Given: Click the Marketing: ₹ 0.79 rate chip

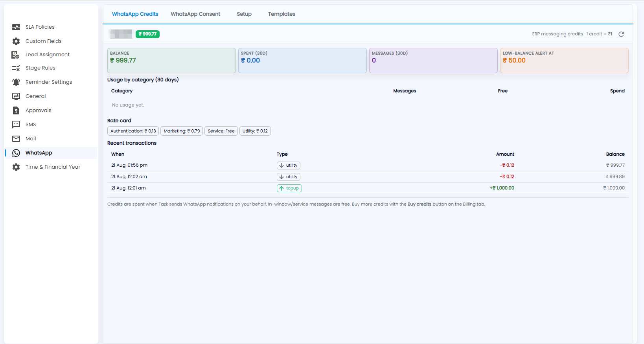Looking at the screenshot, I should coord(182,131).
